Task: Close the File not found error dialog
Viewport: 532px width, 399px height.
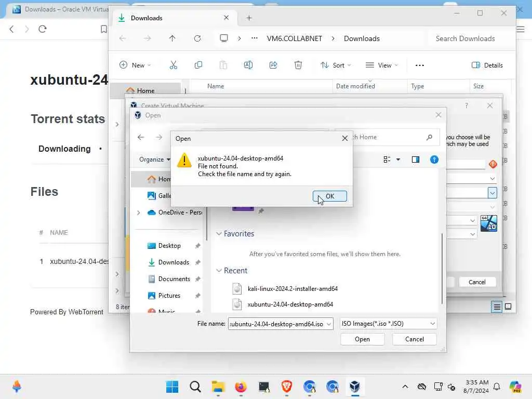Action: click(x=345, y=138)
